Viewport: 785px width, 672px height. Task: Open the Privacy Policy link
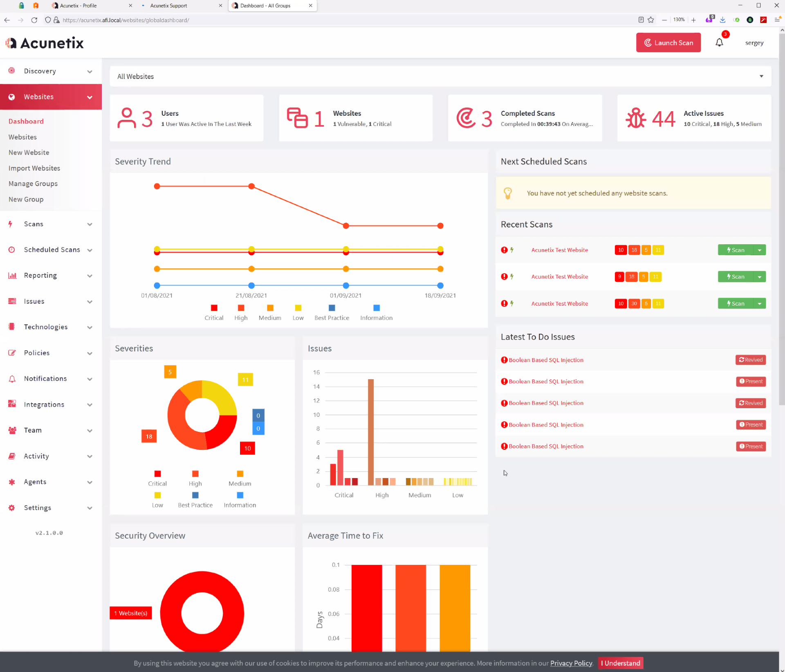pyautogui.click(x=571, y=663)
